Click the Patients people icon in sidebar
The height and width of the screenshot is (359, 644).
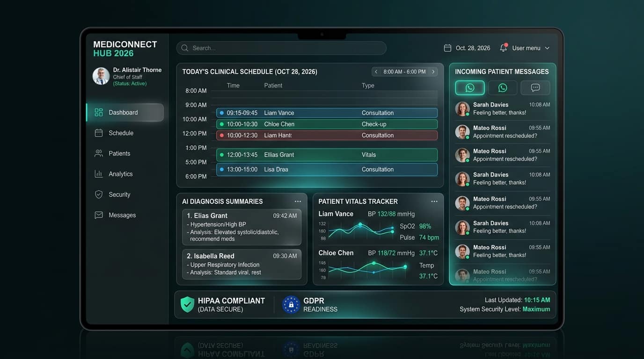point(99,153)
